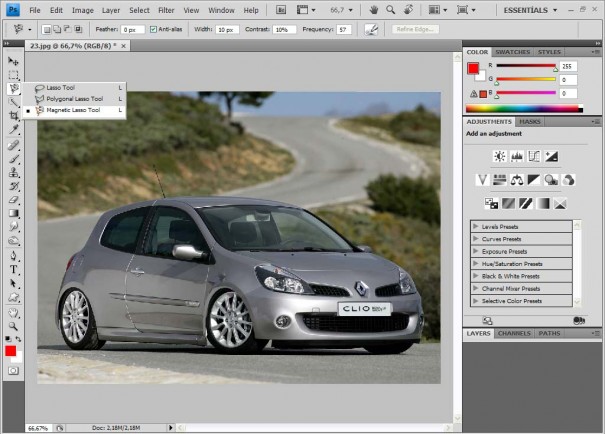Viewport: 605px width, 434px height.
Task: Select the Blur tool
Action: [x=13, y=227]
